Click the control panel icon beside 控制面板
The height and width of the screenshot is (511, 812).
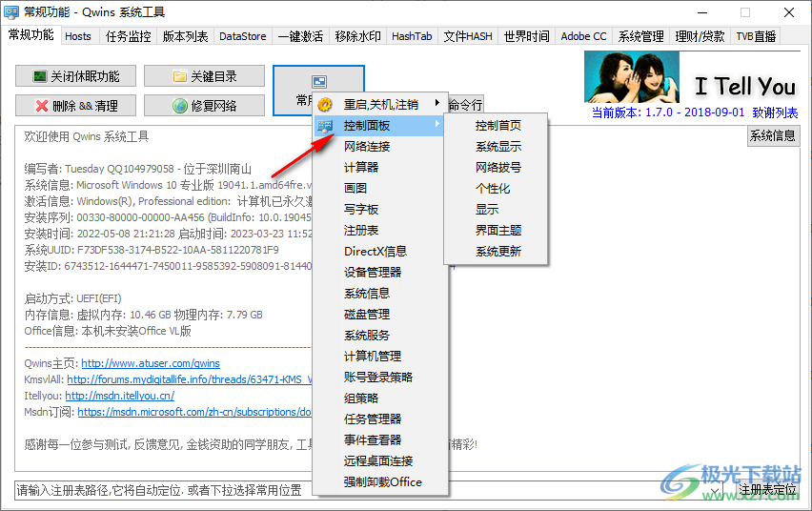coord(325,126)
